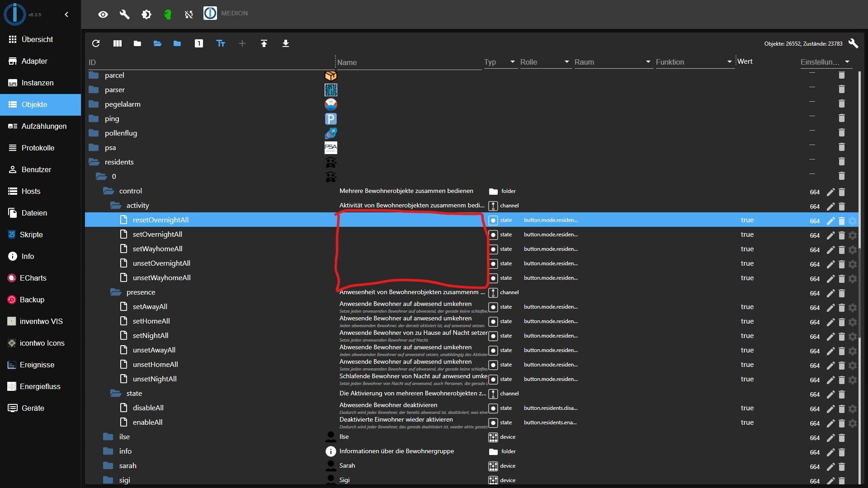Click the add new object plus icon

242,43
